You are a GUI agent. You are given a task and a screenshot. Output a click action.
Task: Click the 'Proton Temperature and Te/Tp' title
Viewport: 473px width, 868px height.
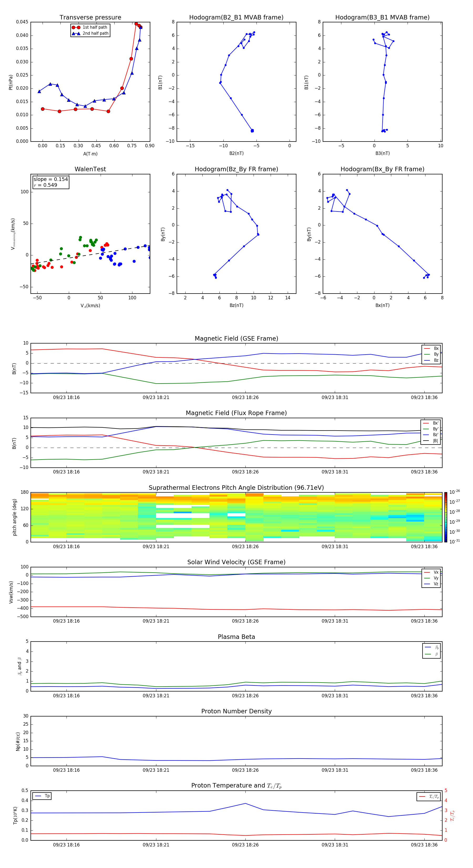pyautogui.click(x=236, y=785)
